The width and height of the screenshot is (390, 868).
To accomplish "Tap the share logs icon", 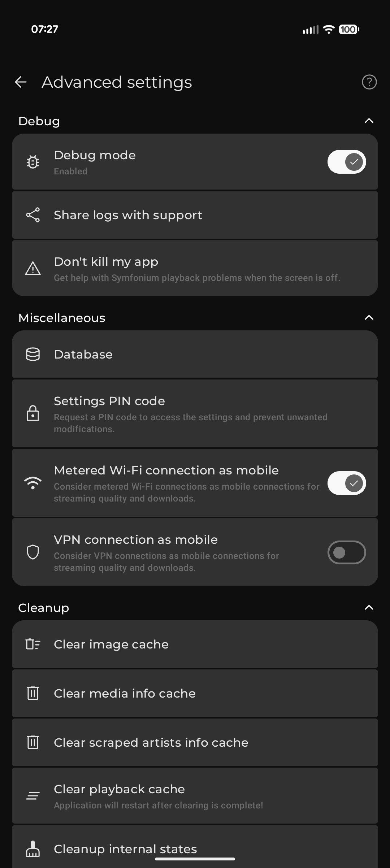I will click(x=33, y=215).
